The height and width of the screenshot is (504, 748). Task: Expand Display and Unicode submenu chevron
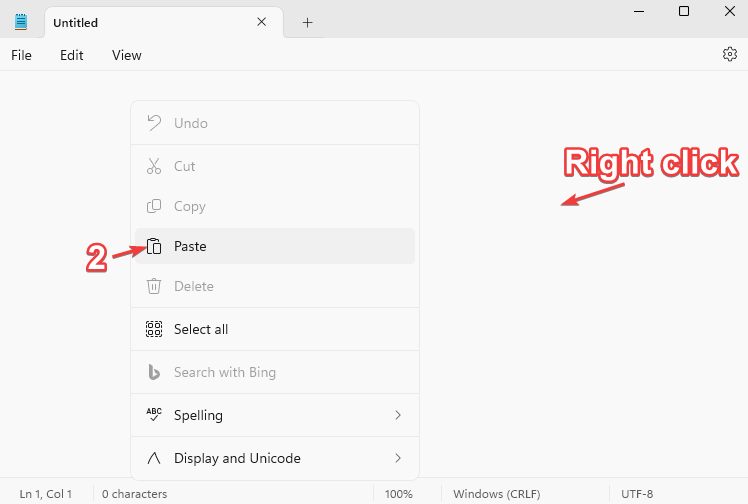pos(397,458)
